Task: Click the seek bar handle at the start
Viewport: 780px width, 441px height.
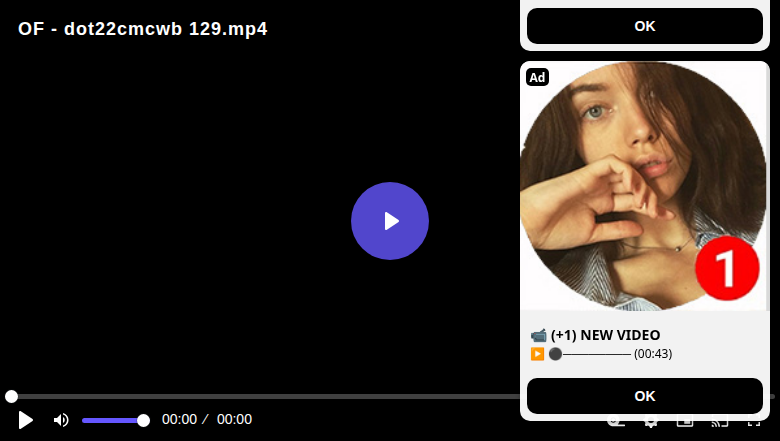Action: coord(11,396)
